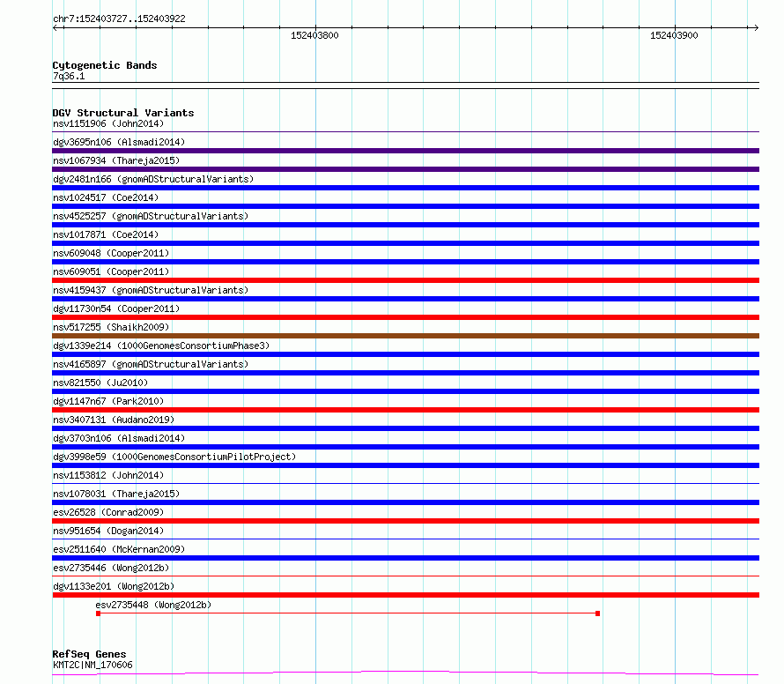
Task: Click the right arrow on the genomic ruler
Action: click(x=756, y=27)
